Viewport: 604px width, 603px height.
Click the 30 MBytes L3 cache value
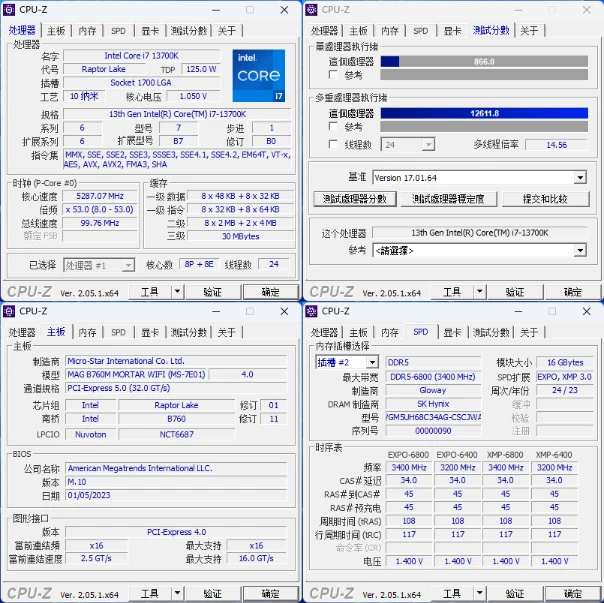(x=241, y=236)
